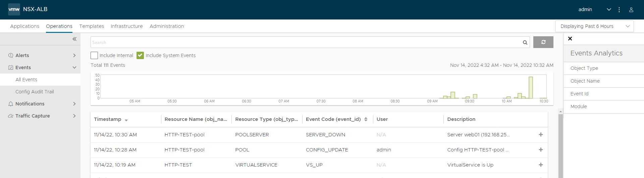Expand the VS_UP event row details
Viewport: 644px width, 178px height.
tap(541, 165)
